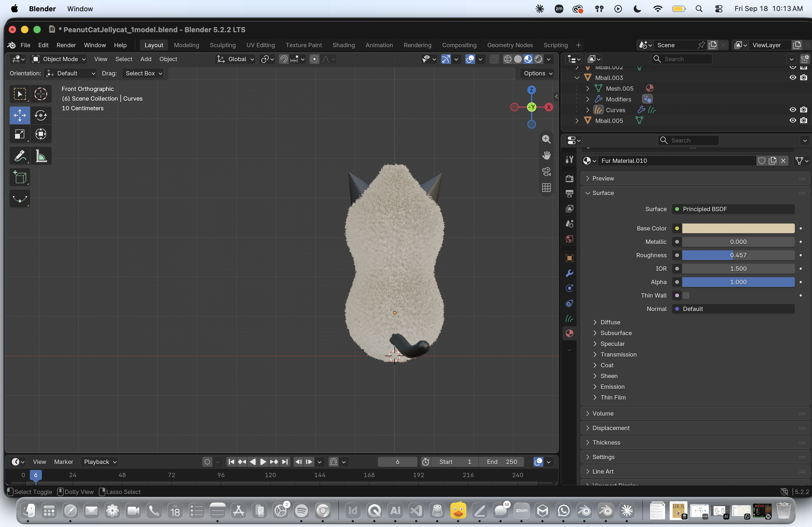Toggle proportional editing in header
This screenshot has width=812, height=527.
coord(314,59)
